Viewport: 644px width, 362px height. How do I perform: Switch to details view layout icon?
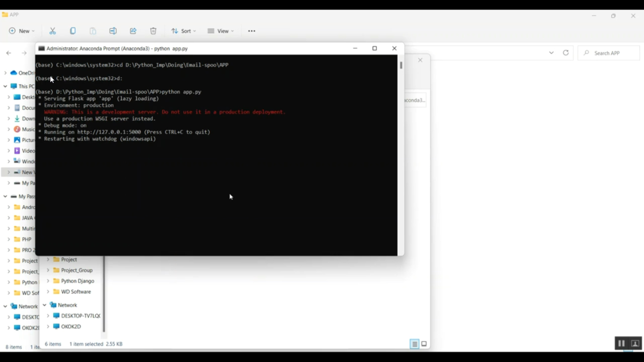click(x=414, y=344)
